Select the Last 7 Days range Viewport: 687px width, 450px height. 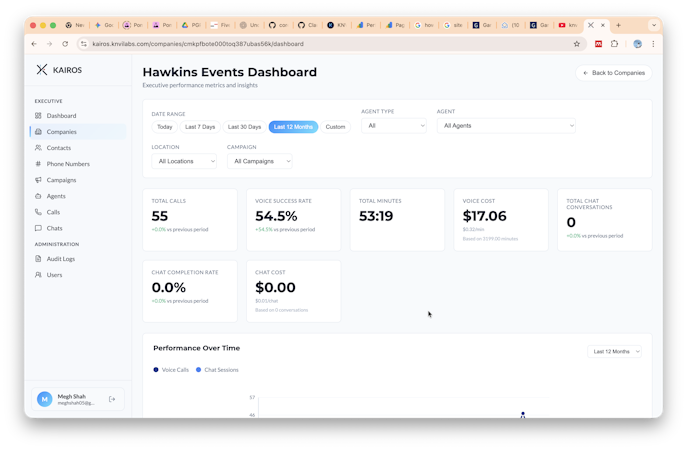pos(200,127)
